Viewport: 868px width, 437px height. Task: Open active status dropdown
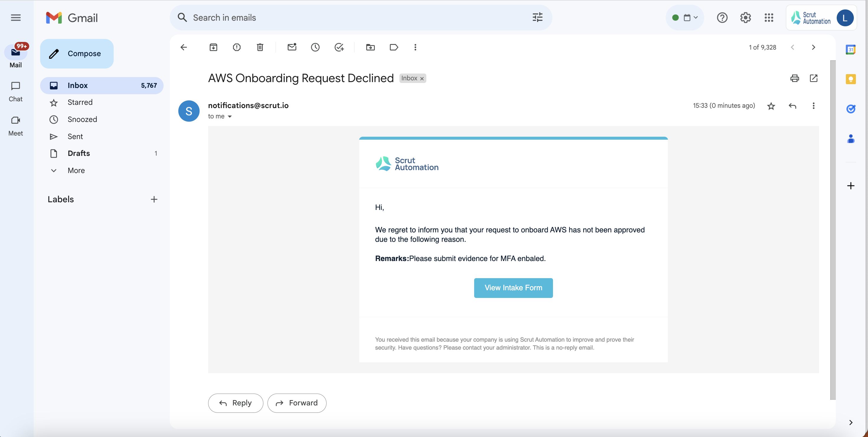(685, 17)
